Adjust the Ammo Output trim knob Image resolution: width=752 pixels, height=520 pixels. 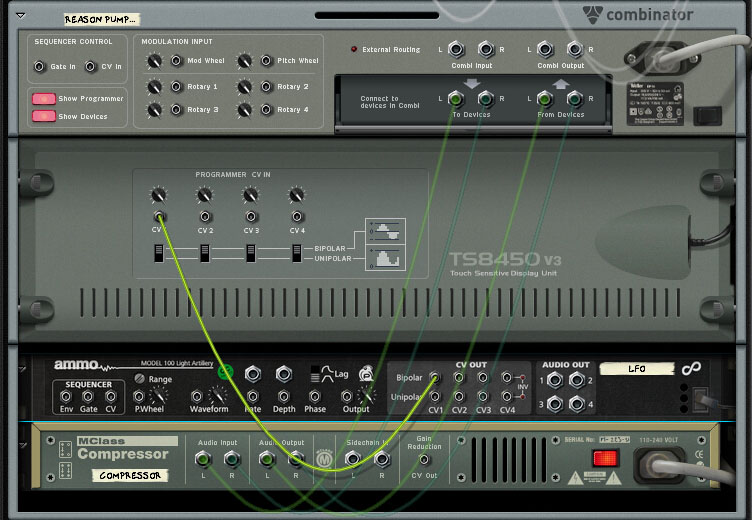tap(367, 396)
